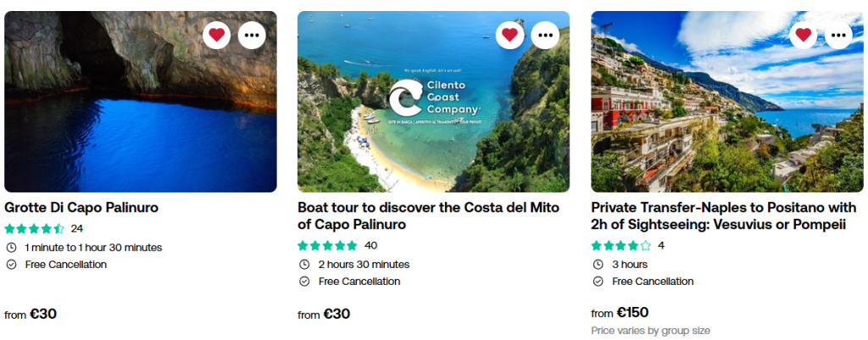Unsave Grotte Di Capo Palinuro heart icon
Viewport: 868px width, 340px height.
[x=217, y=35]
